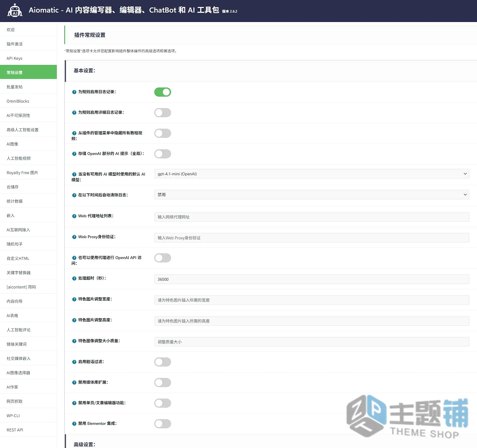Image resolution: width=477 pixels, height=448 pixels.
Task: Open the 人工智能视频 sidebar tab
Action: 29,158
